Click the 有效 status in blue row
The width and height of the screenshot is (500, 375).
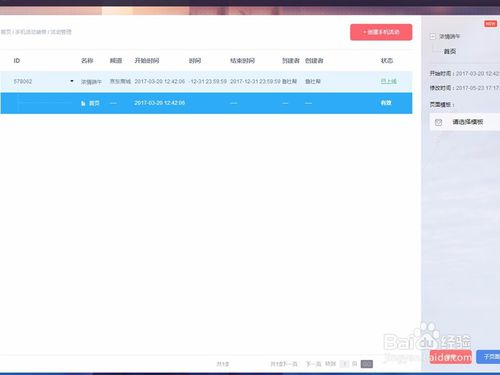tap(386, 103)
